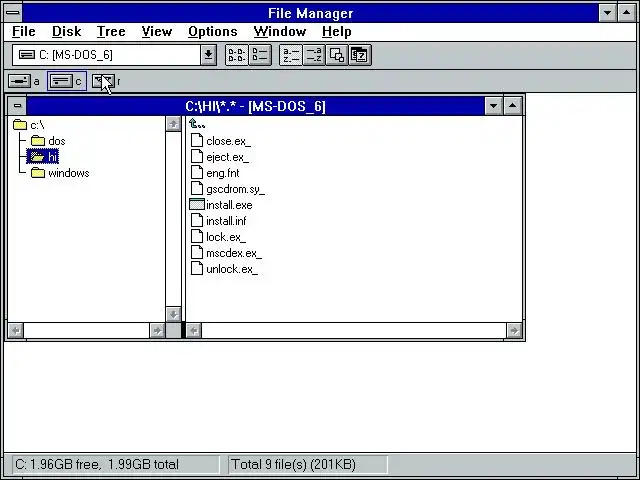640x480 pixels.
Task: Maximize the File Manager main window
Action: click(x=627, y=13)
